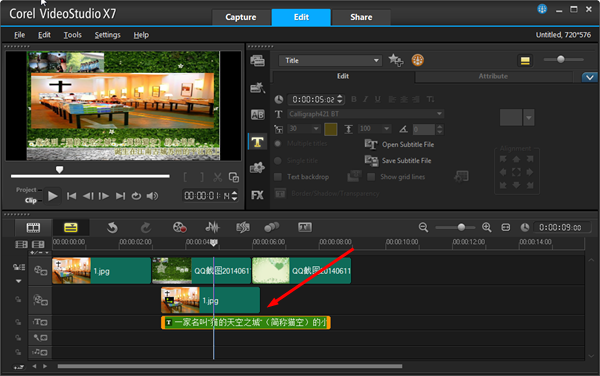Enable the Show grid lines checkbox
This screenshot has width=600, height=376.
click(x=371, y=177)
